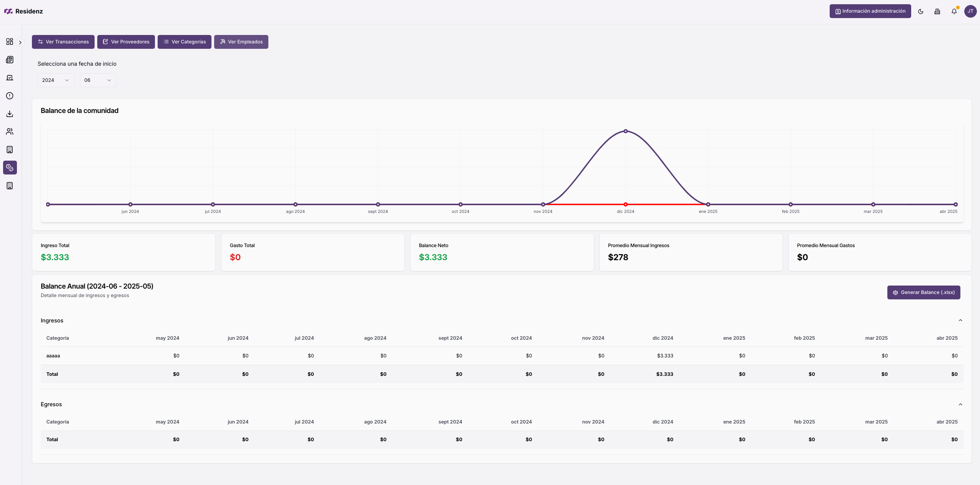Select the finances coins icon in sidebar
The image size is (980, 485).
10,168
